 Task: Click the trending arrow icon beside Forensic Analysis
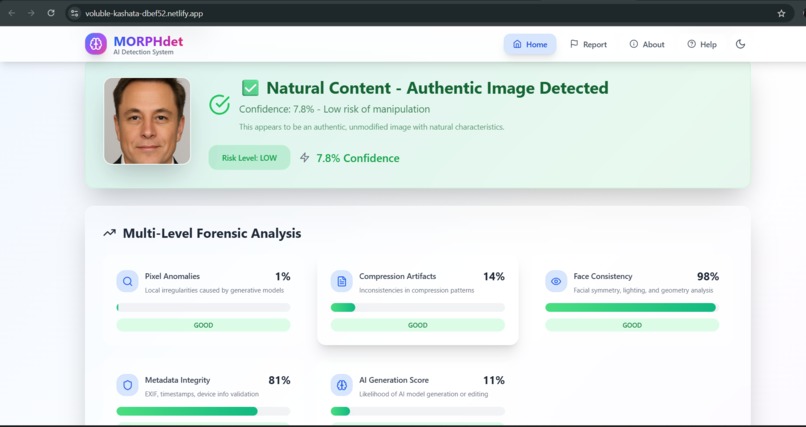(109, 233)
